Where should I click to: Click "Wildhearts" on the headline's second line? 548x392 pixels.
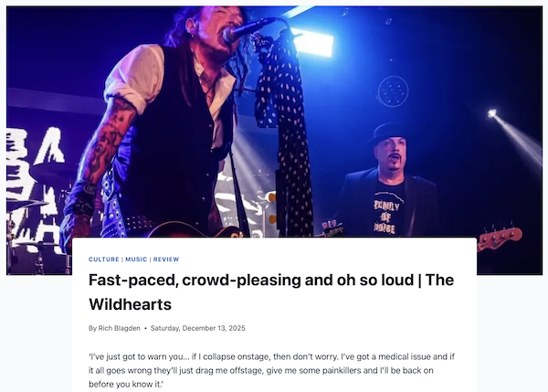(130, 304)
